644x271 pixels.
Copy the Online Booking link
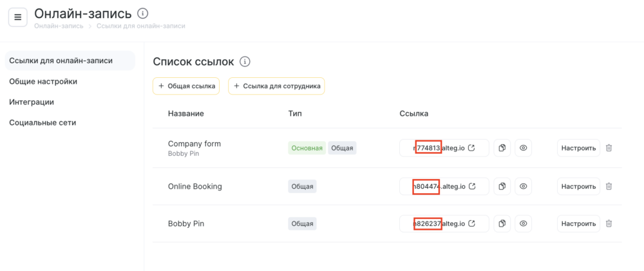502,187
